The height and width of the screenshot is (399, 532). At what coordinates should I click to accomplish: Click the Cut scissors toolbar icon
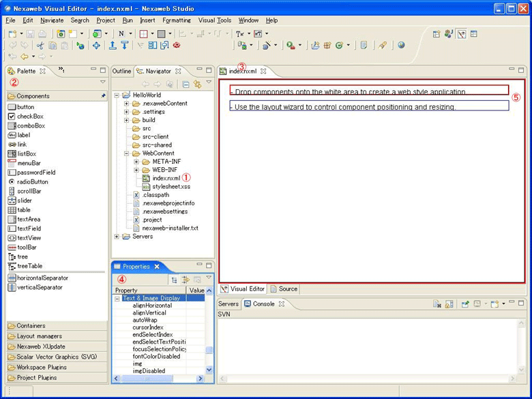point(40,46)
